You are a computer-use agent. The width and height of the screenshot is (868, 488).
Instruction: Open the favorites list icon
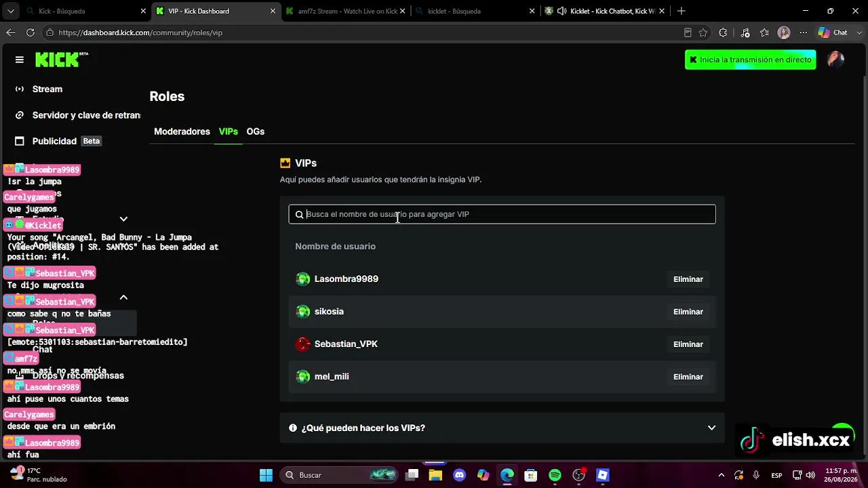(765, 33)
